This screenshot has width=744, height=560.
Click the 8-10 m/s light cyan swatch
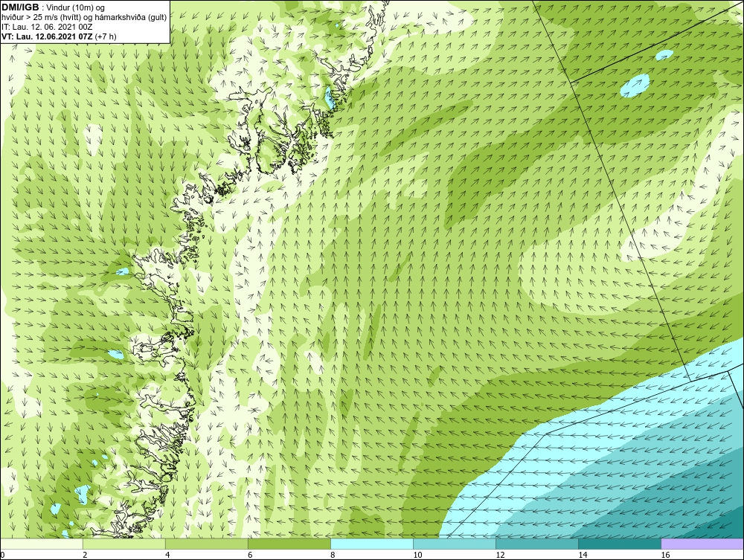371,544
